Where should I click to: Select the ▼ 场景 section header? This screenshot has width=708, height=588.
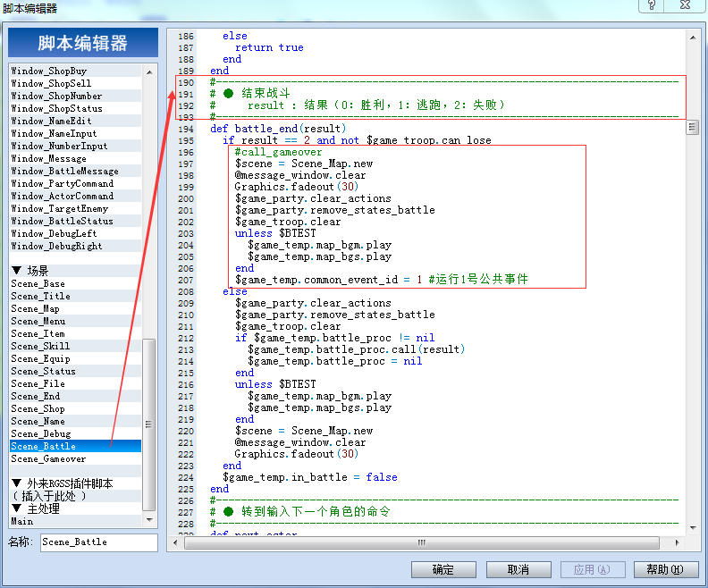(x=76, y=271)
